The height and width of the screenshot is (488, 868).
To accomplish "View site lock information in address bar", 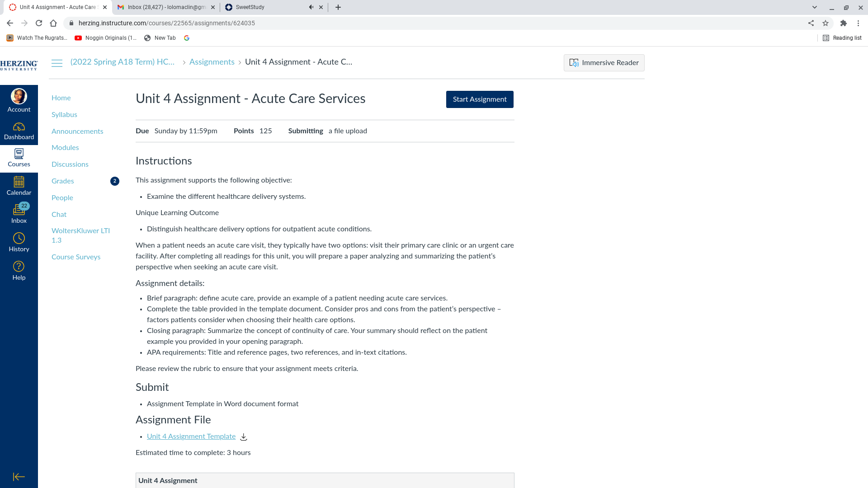I will (71, 23).
